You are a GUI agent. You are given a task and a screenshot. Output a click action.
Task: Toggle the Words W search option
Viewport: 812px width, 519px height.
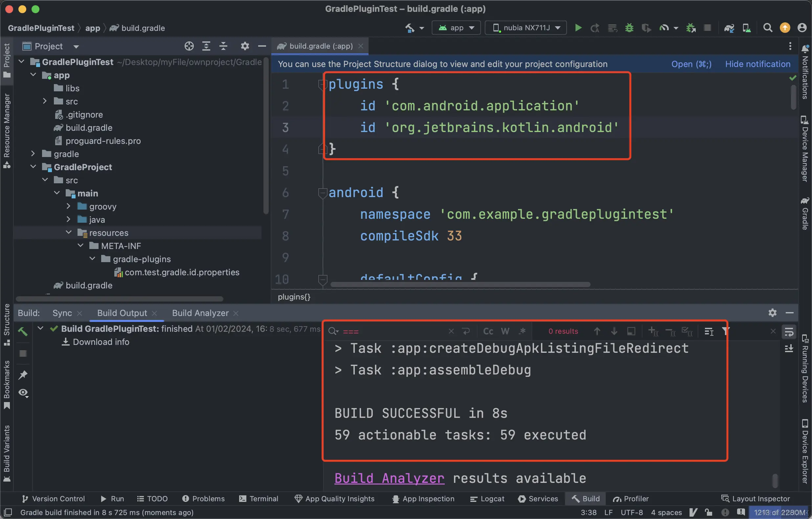tap(505, 331)
